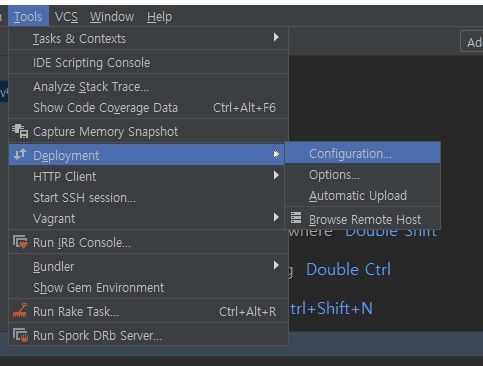Click the Run Spork DRb Server icon

point(20,335)
